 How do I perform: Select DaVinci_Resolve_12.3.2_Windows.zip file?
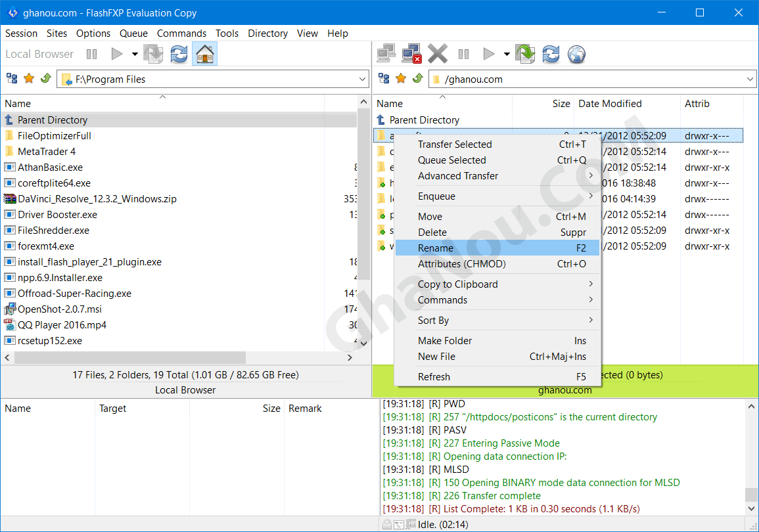pyautogui.click(x=179, y=199)
